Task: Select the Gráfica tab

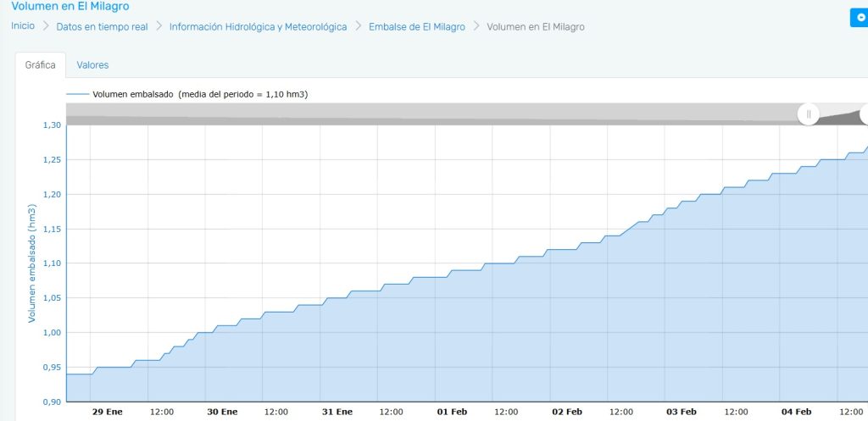Action: point(40,64)
